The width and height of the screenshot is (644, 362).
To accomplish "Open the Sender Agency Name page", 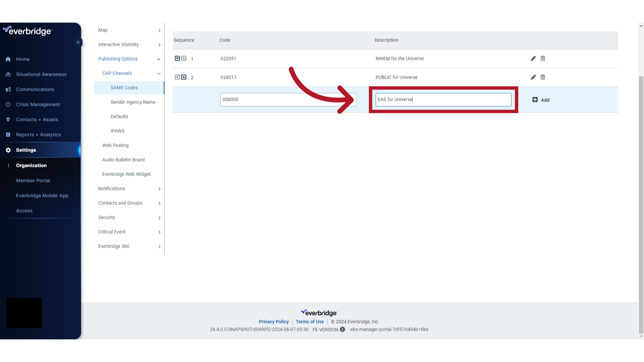I will 133,102.
